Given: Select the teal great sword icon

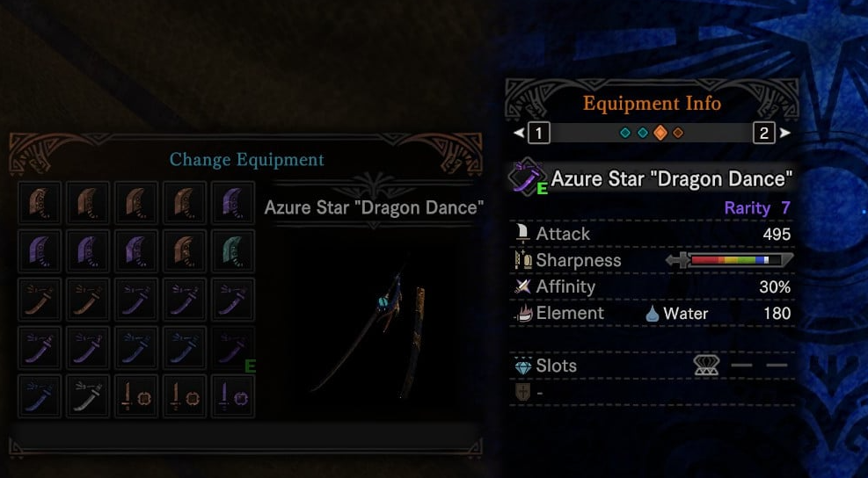Looking at the screenshot, I should (x=232, y=251).
